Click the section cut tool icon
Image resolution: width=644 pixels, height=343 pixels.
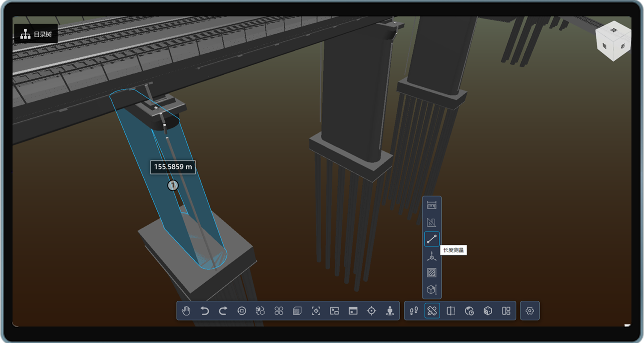point(450,311)
